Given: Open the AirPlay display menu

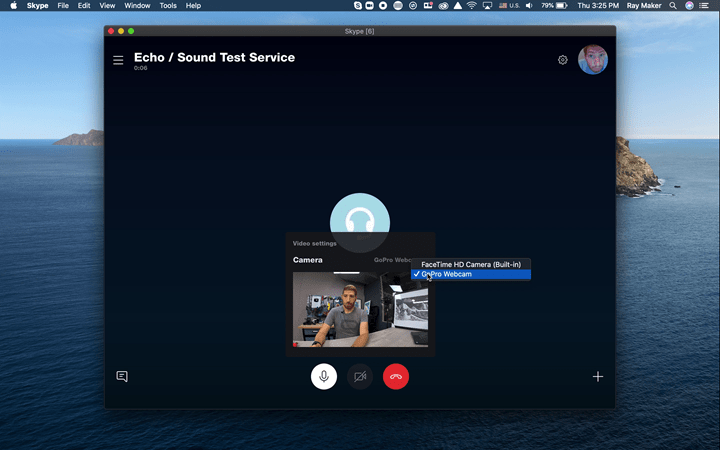Looking at the screenshot, I should (487, 6).
